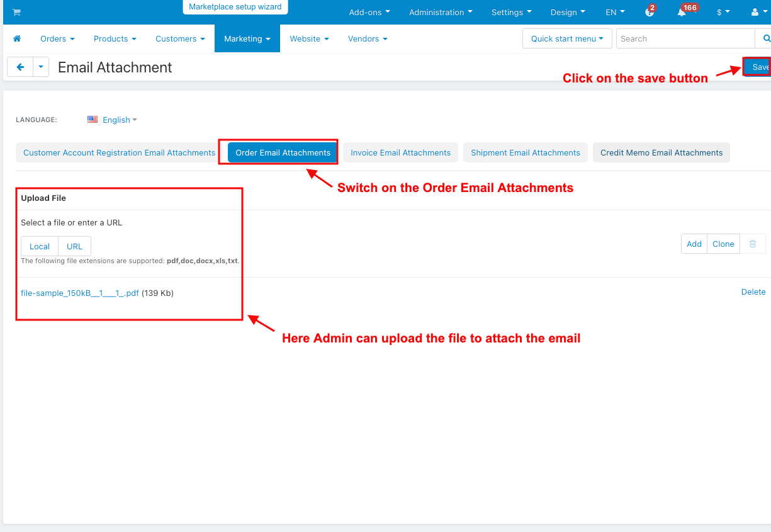Viewport: 771px width, 532px height.
Task: Click the Save button
Action: [758, 67]
